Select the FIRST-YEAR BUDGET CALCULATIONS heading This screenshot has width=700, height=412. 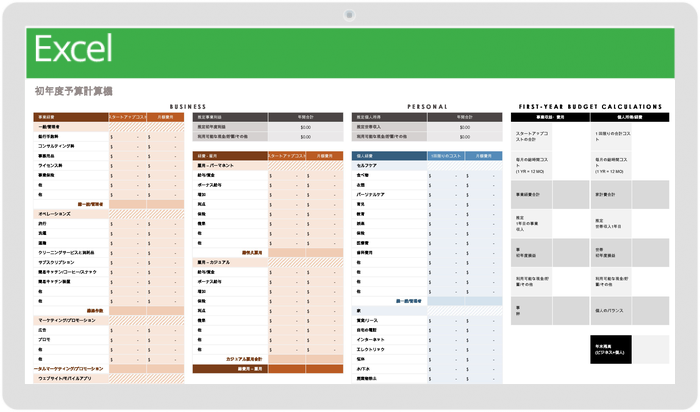(588, 106)
